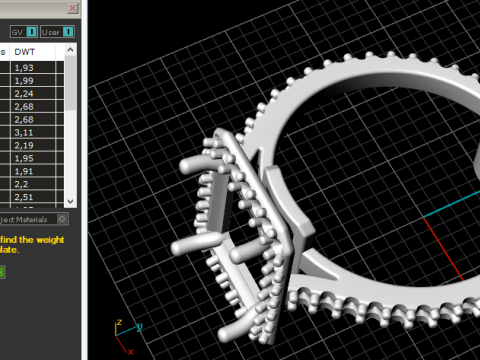
Task: Toggle the GV materials switch
Action: click(x=24, y=32)
